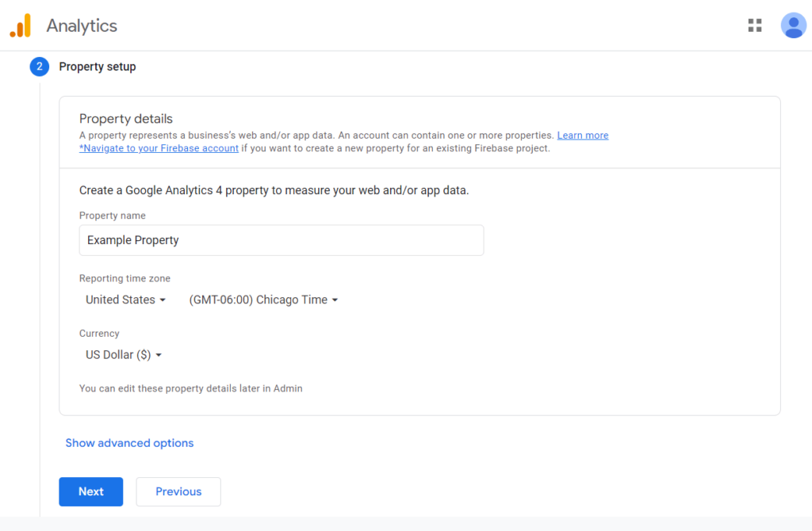
Task: Click the Analytics title in the header
Action: 82,25
